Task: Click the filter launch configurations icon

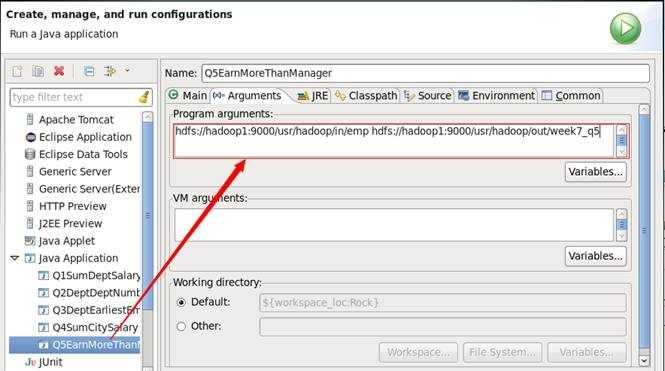Action: [x=110, y=71]
